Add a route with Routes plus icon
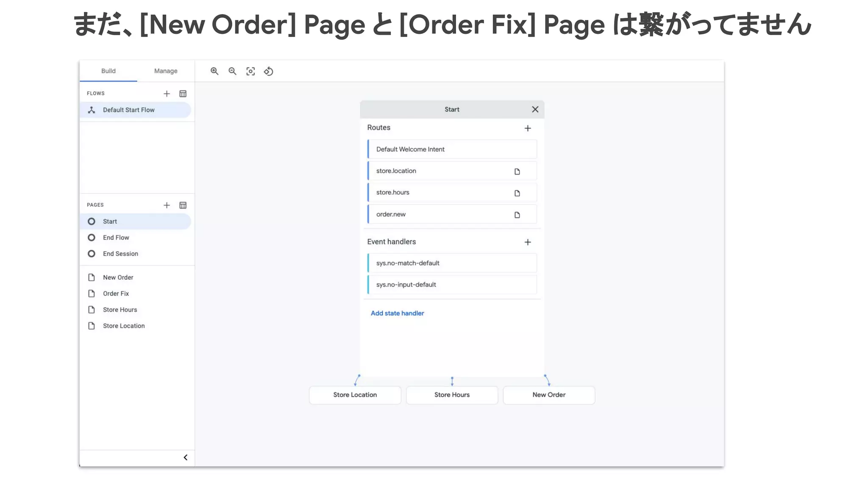This screenshot has height=488, width=868. (528, 128)
